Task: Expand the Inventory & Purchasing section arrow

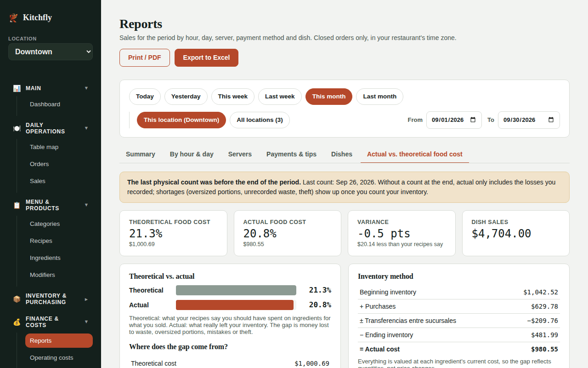Action: (x=86, y=299)
